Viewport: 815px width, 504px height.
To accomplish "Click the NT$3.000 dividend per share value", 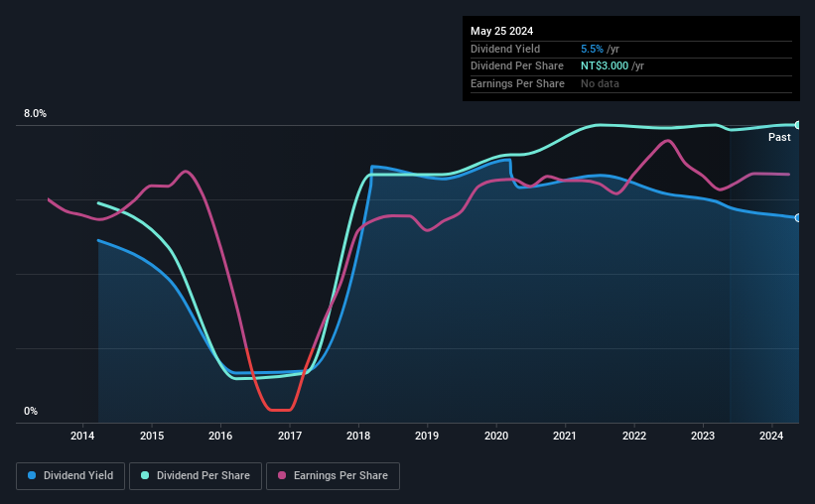I will [605, 66].
